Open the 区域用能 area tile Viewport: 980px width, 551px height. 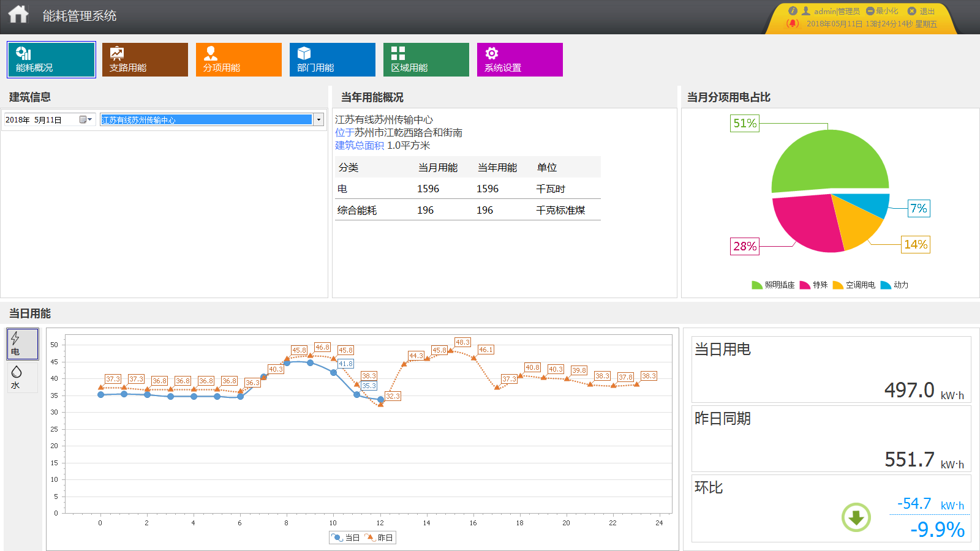[x=426, y=59]
